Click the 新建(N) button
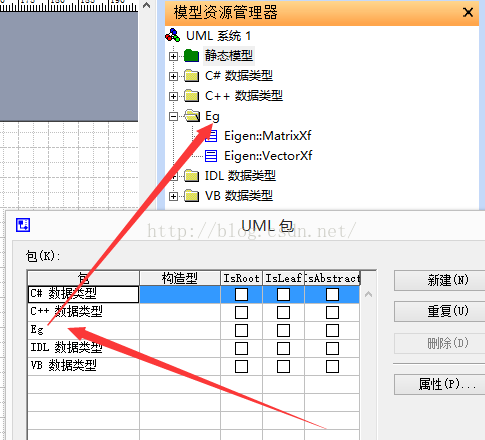 (x=439, y=280)
